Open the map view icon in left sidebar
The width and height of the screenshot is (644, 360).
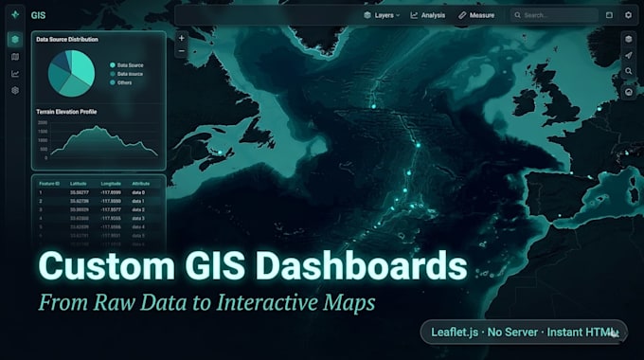tap(15, 57)
